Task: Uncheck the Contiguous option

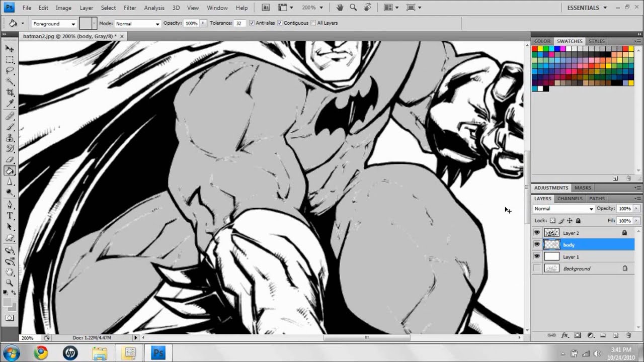Action: click(x=280, y=23)
